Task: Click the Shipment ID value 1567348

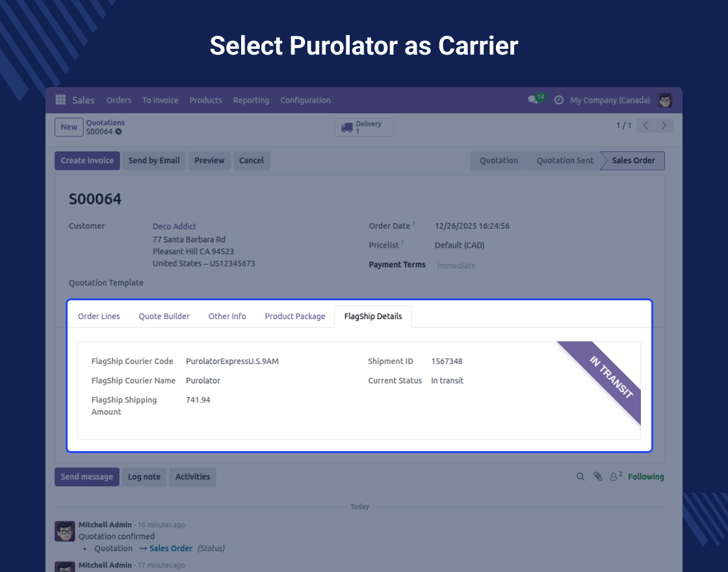Action: [447, 361]
